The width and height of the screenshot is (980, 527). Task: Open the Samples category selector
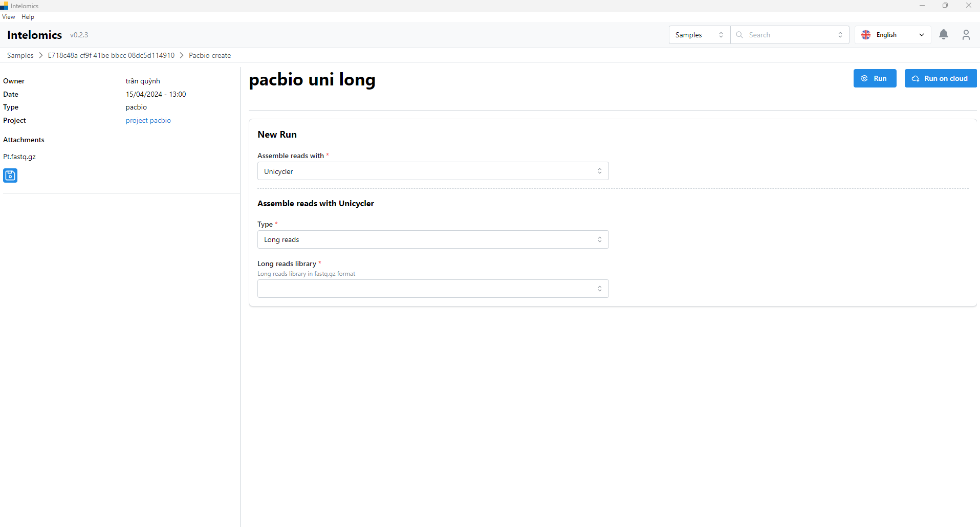(x=699, y=35)
